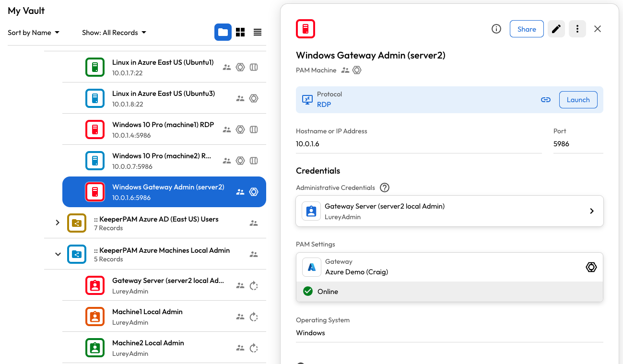Image resolution: width=623 pixels, height=364 pixels.
Task: Open the three-dot more options menu
Action: [x=577, y=29]
